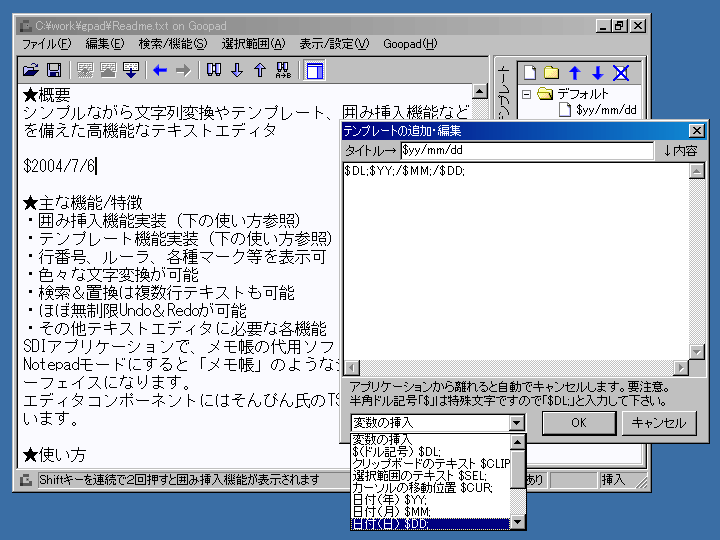Choose カーソルの移動位置 $CUR; option
Image resolution: width=720 pixels, height=540 pixels.
pyautogui.click(x=431, y=488)
